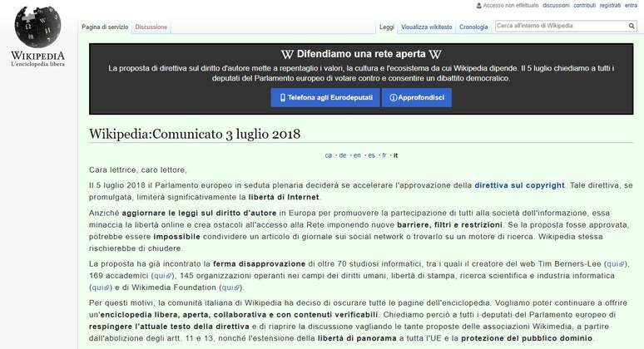Open Visualizza wikitesto tab
This screenshot has height=349, width=644.
click(427, 27)
